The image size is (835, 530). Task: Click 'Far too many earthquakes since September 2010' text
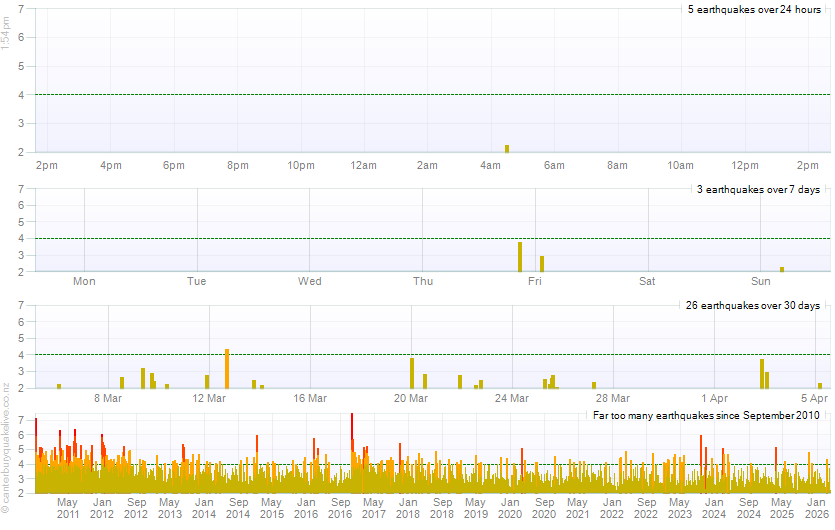click(x=706, y=414)
